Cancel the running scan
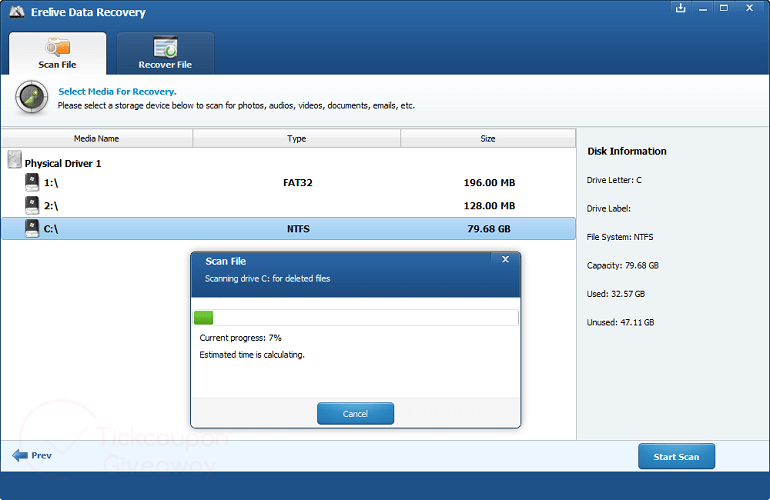770x500 pixels. pos(356,414)
